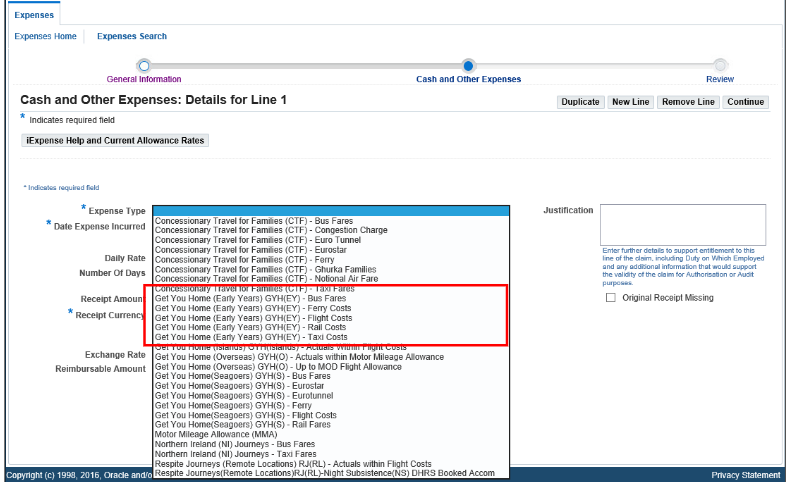Screen dimensions: 786x482
Task: Click inside the Justification text box
Action: [682, 224]
